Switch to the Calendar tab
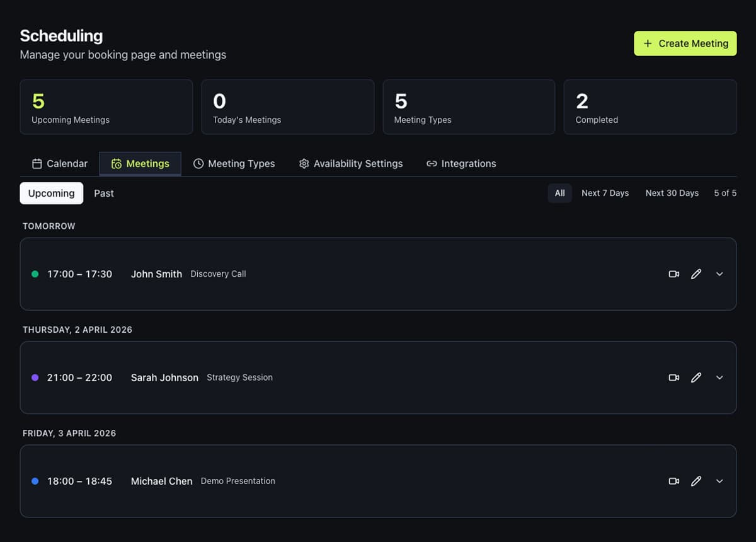 60,164
